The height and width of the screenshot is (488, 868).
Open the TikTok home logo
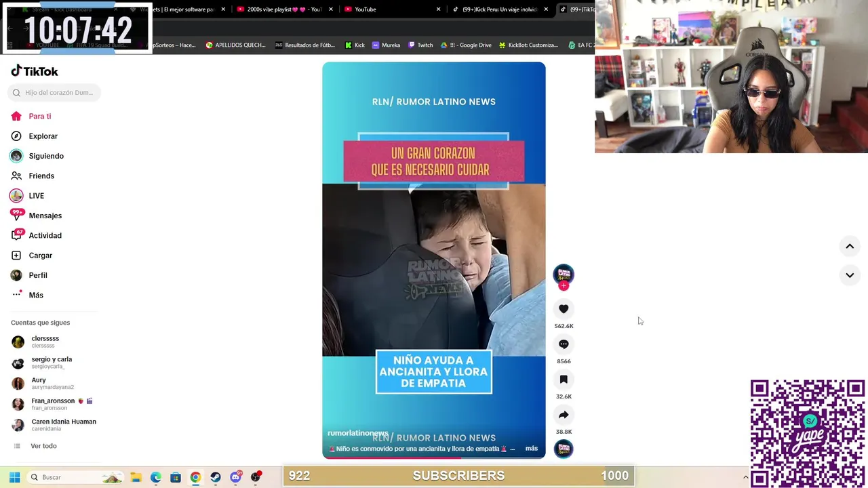[x=35, y=71]
